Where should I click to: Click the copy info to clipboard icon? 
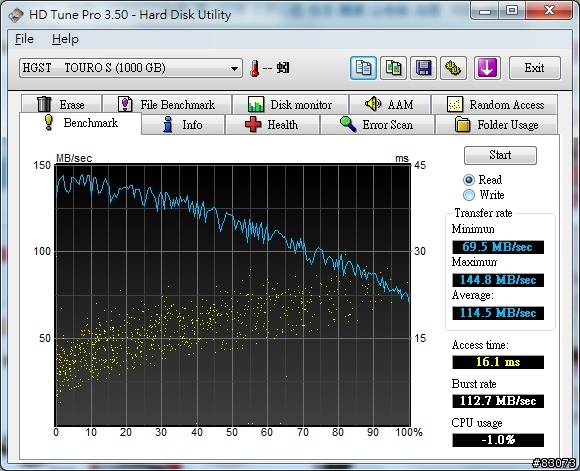(x=363, y=68)
